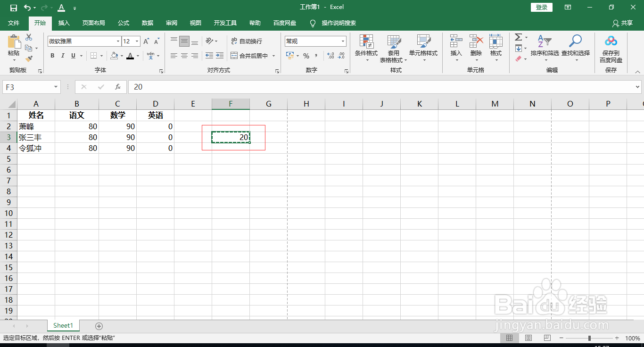Click Find and Select (查找和选择) button
The image size is (644, 347).
pyautogui.click(x=576, y=49)
